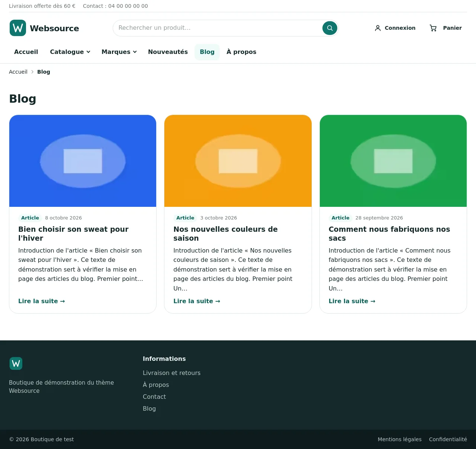Viewport: 476px width, 449px height.
Task: Open the cart icon beside Panier
Action: pyautogui.click(x=433, y=28)
